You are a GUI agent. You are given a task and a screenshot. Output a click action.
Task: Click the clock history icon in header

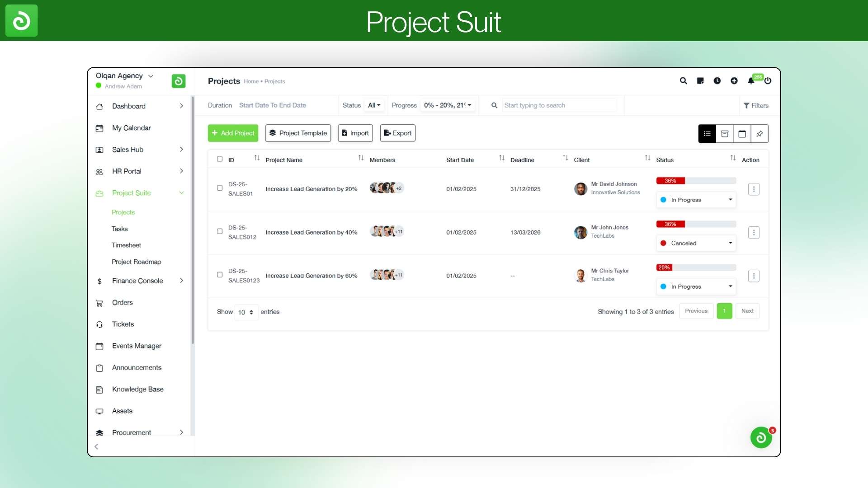[x=717, y=81]
